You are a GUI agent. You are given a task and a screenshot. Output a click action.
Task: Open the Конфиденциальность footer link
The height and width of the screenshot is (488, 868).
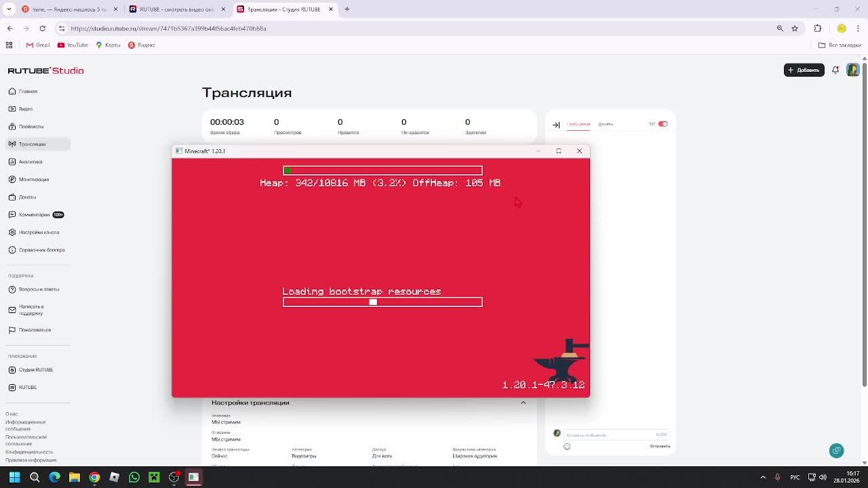pyautogui.click(x=29, y=452)
